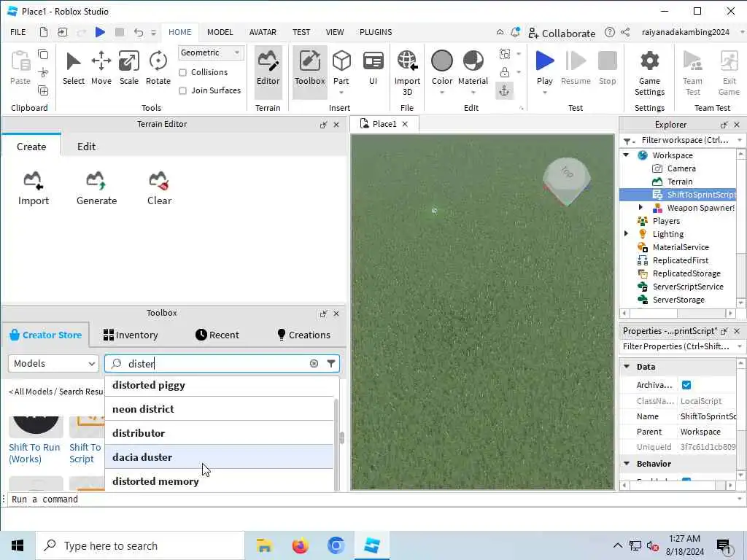Click the quick-access play button
747x560 pixels.
[100, 32]
